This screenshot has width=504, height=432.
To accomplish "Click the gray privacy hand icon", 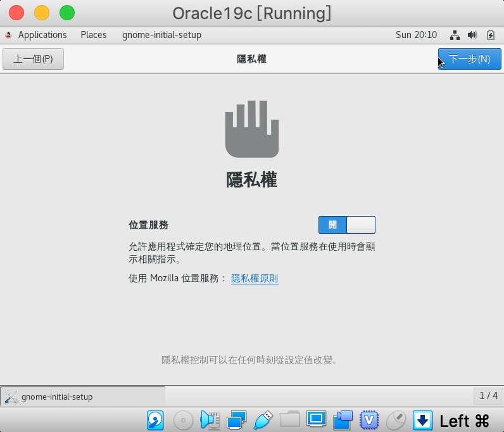I will coord(252,129).
